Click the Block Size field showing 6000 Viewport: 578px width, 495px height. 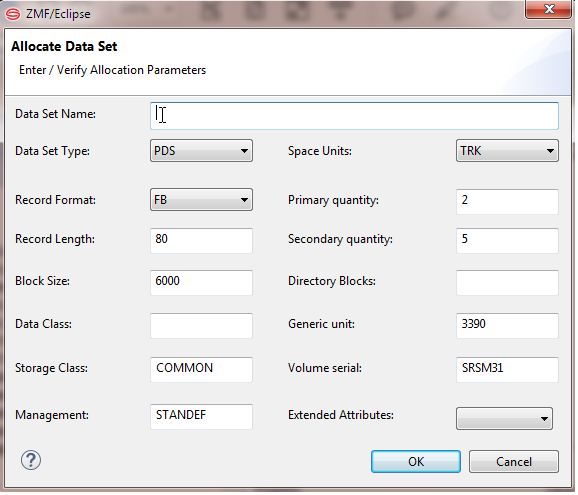202,284
